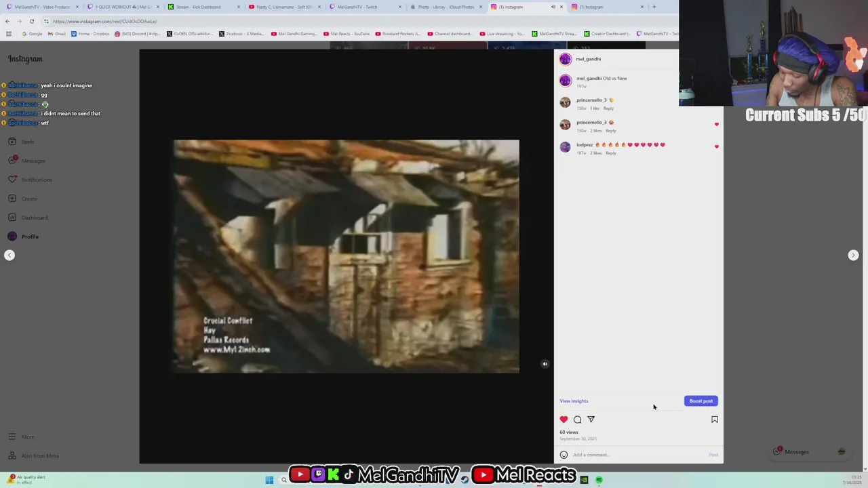
Task: Open Reels in Instagram sidebar
Action: [22, 142]
